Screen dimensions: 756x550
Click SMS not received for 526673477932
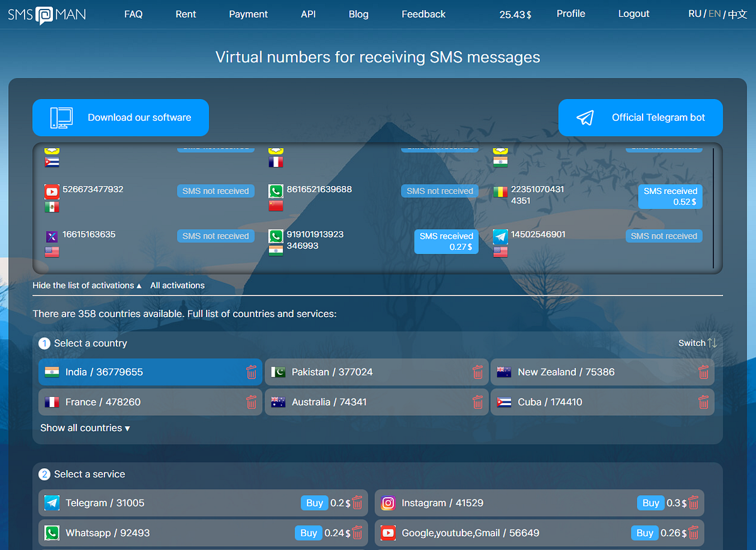(x=215, y=191)
